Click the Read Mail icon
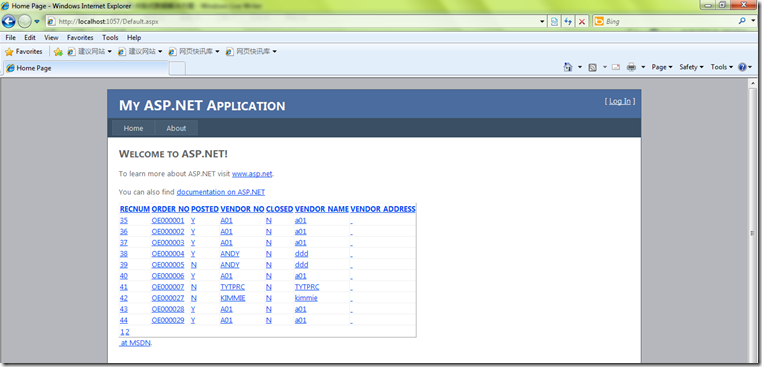Viewport: 762px width, 367px height. (616, 68)
